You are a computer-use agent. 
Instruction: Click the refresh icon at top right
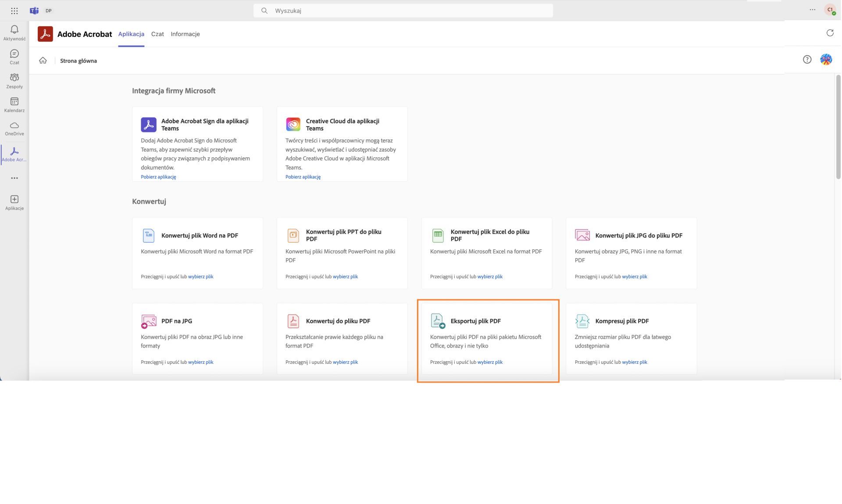click(830, 33)
